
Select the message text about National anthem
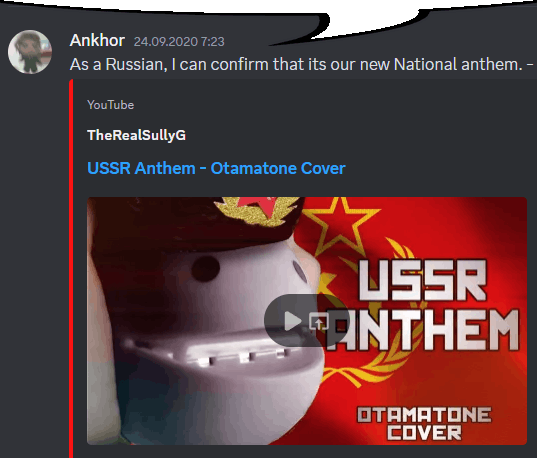[301, 64]
